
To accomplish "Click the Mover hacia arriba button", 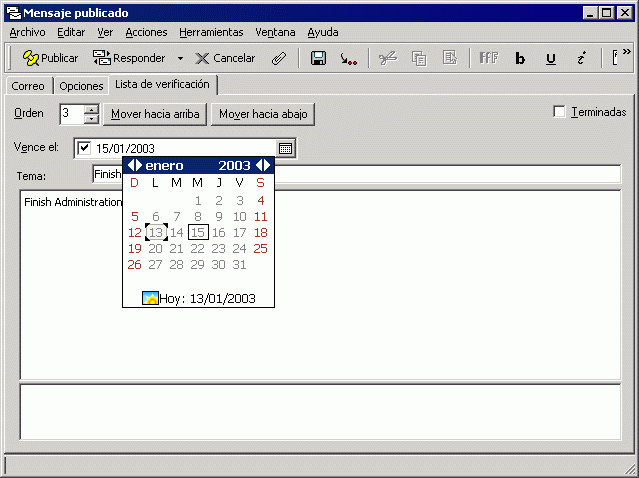I will (x=155, y=114).
